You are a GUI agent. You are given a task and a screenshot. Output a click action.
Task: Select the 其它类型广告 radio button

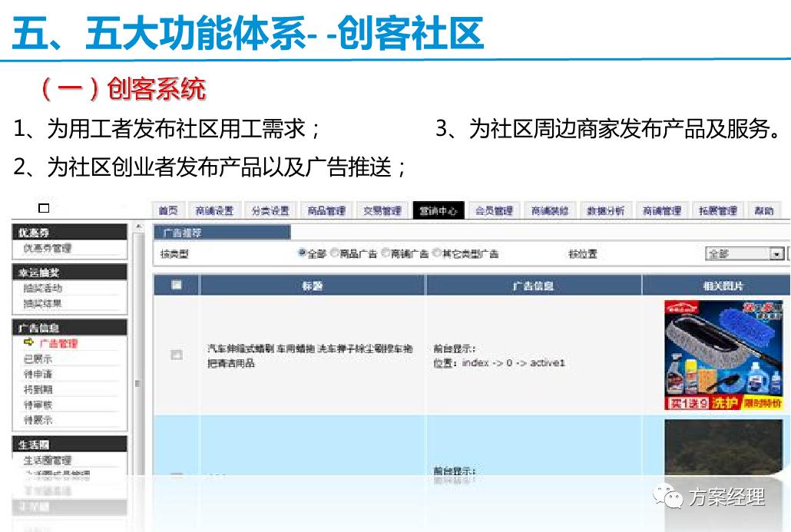(x=435, y=254)
